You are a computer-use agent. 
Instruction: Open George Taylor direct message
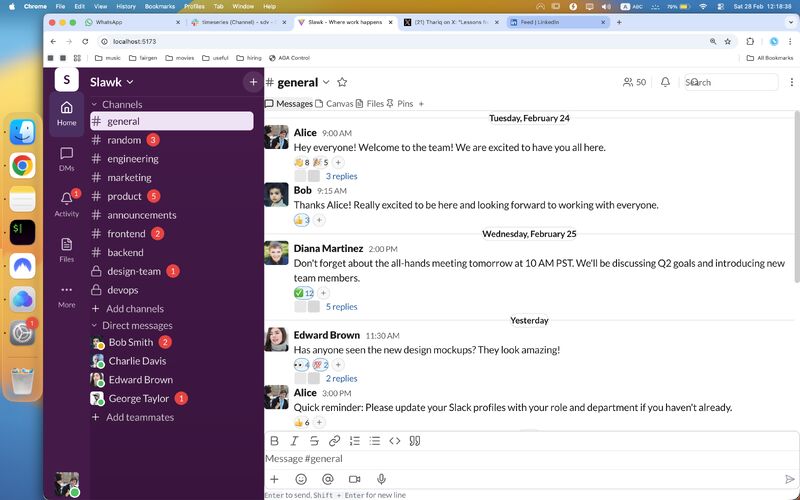pyautogui.click(x=172, y=398)
